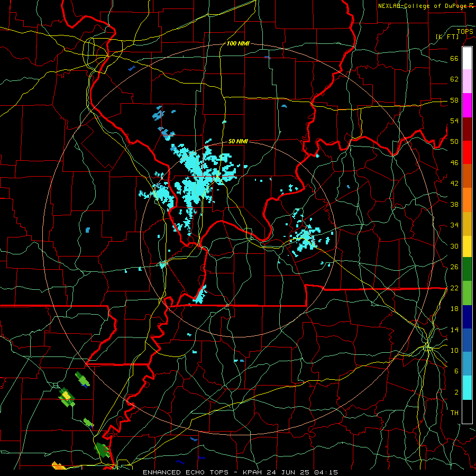Click the white 66 kft legend swatch
This screenshot has width=476, height=476.
coord(467,58)
